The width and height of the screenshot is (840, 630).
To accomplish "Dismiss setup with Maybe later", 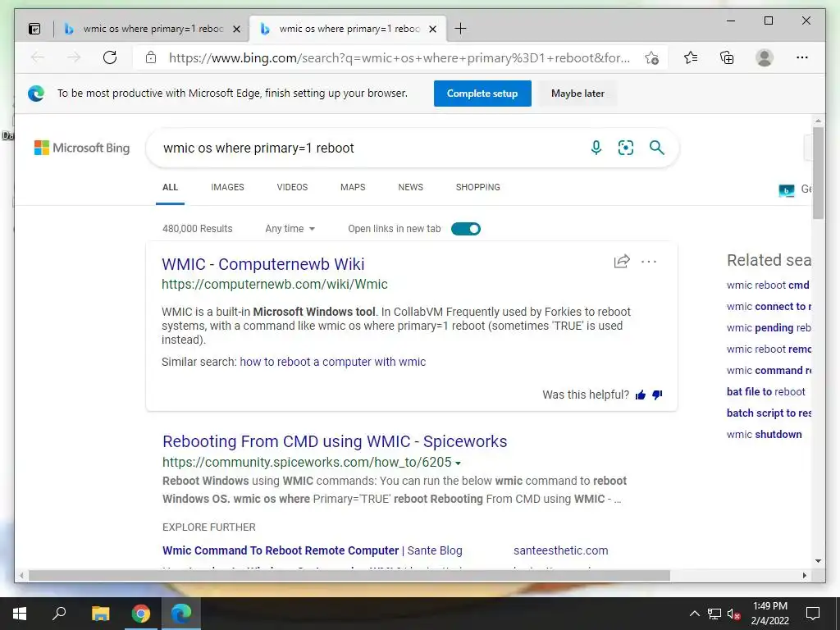I will pyautogui.click(x=577, y=94).
